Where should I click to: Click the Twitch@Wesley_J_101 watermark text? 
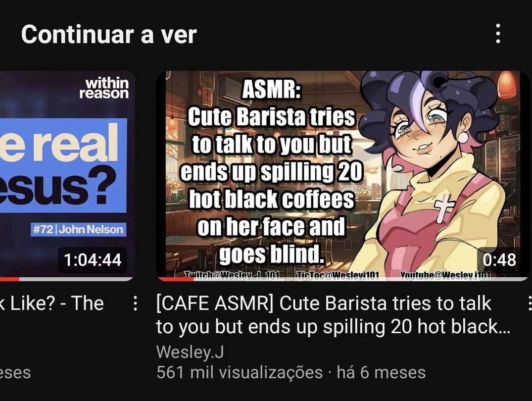pos(232,275)
